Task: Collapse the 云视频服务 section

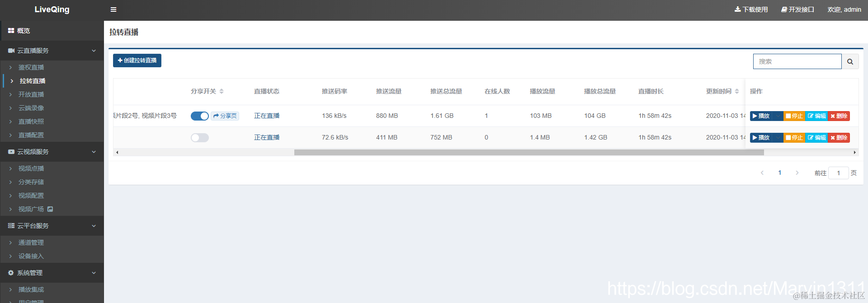Action: [x=52, y=152]
